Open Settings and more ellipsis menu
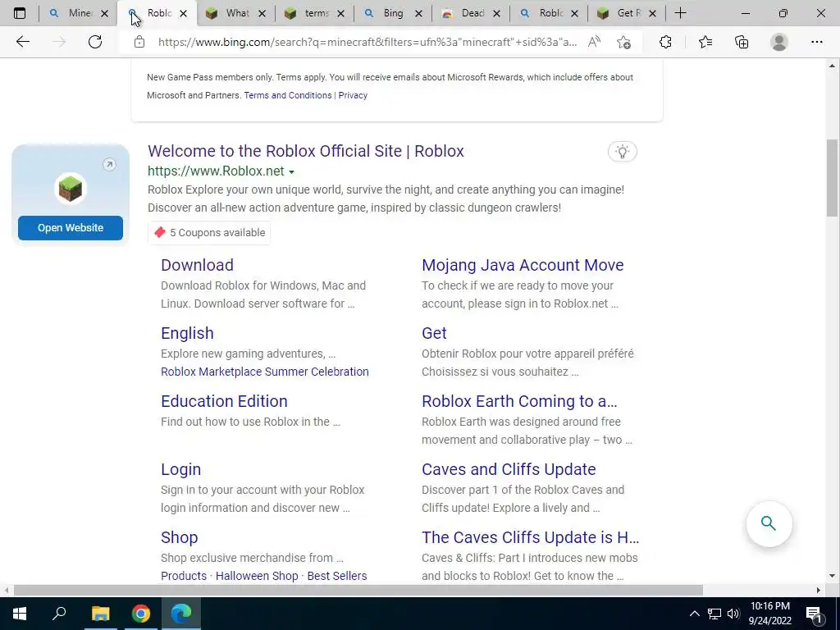 click(x=816, y=42)
